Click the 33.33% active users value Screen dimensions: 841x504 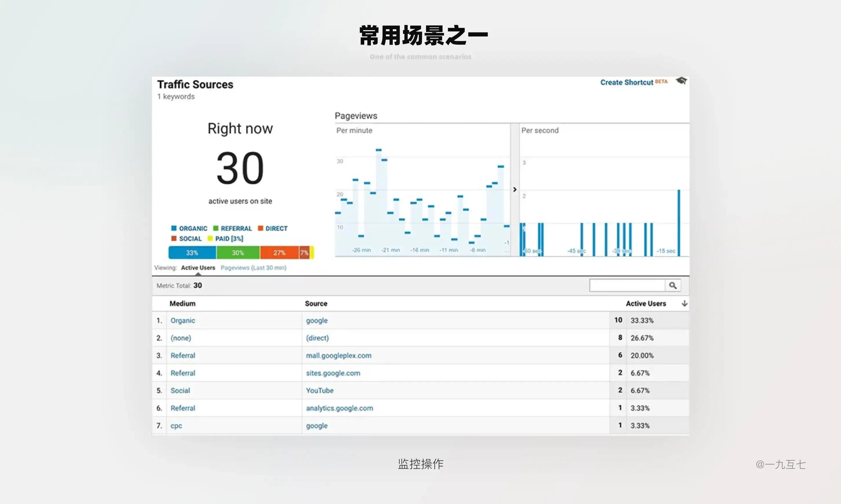tap(642, 320)
